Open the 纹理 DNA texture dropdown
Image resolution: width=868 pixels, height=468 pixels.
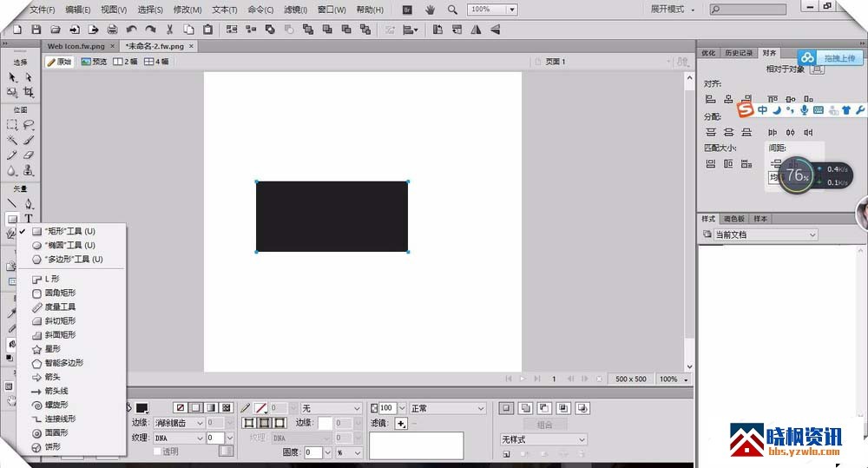pos(179,438)
